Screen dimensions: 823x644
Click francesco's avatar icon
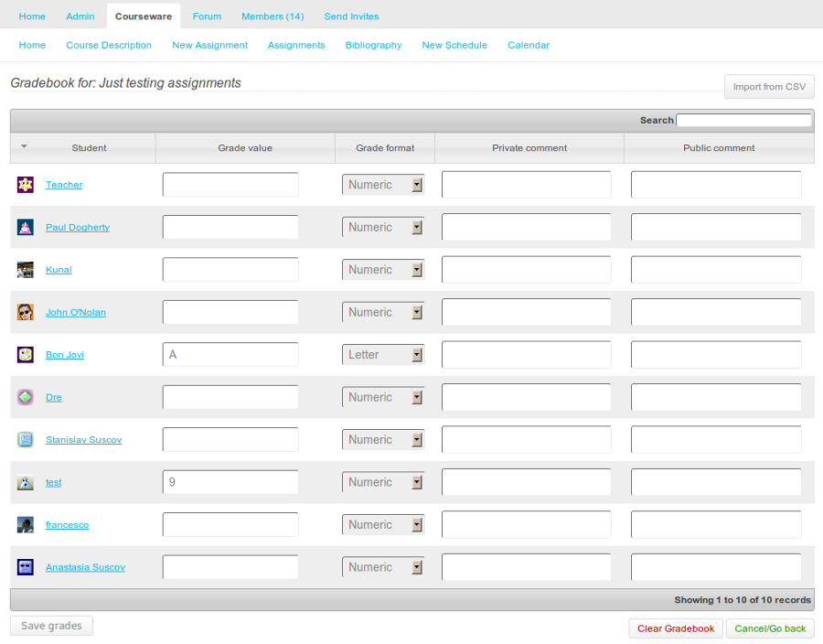(x=26, y=525)
